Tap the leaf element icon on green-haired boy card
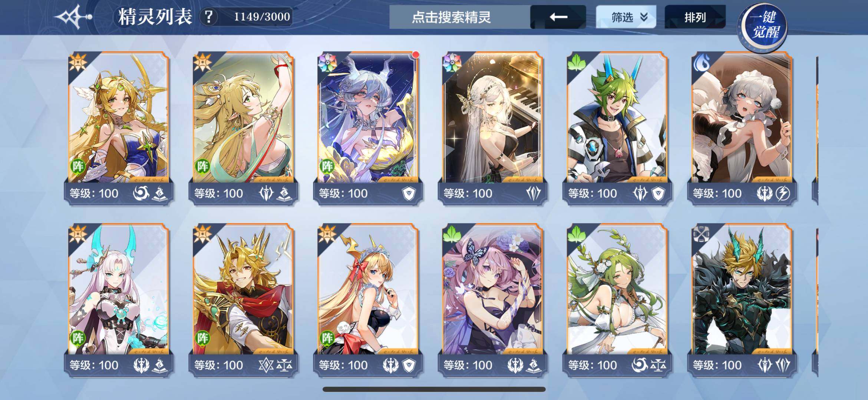This screenshot has height=400, width=868. (576, 62)
